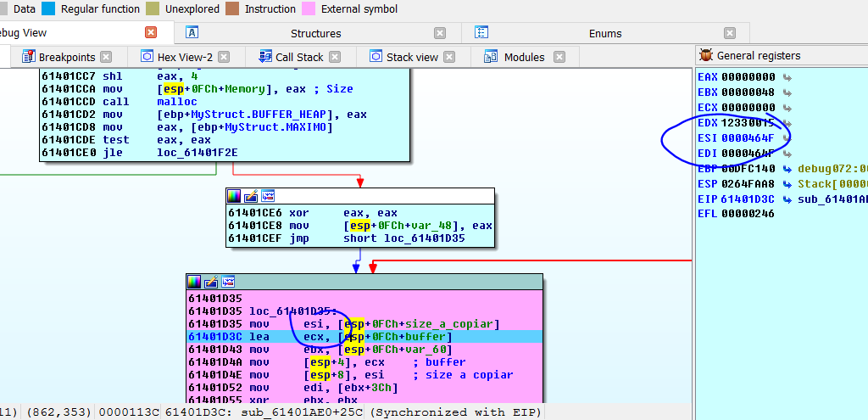Click the Modules tab icon

click(x=491, y=57)
